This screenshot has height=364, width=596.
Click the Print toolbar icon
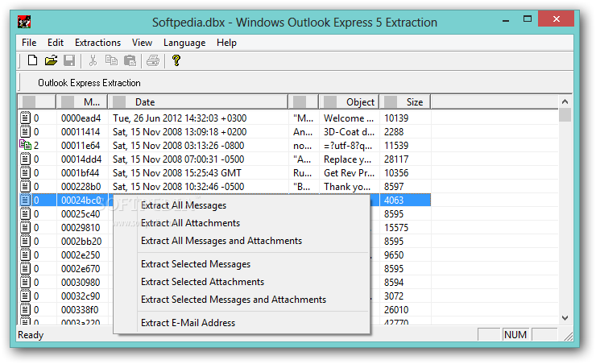tap(153, 60)
